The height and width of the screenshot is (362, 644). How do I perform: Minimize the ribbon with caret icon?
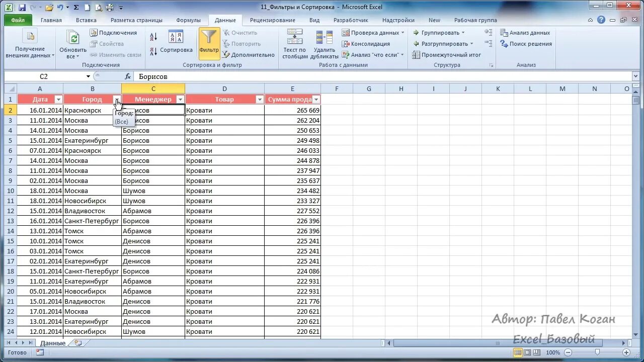pyautogui.click(x=590, y=20)
